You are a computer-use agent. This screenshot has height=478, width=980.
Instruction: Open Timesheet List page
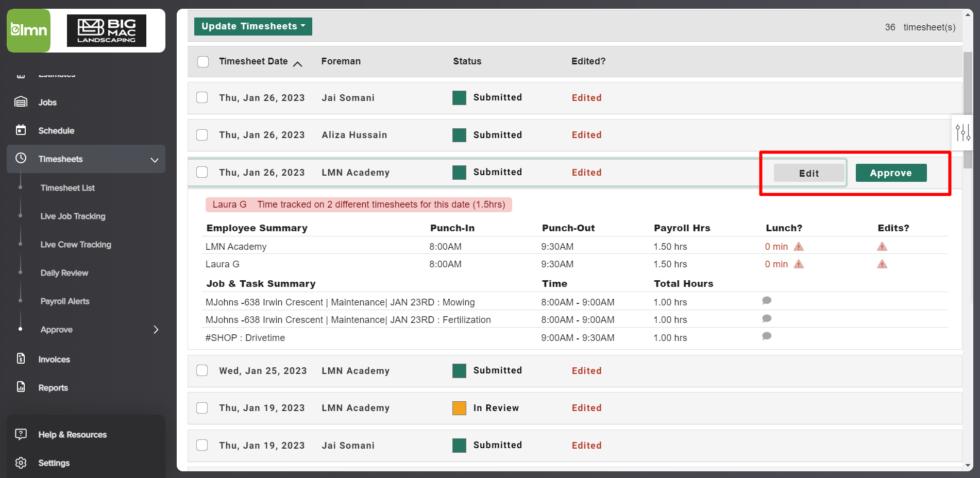pos(67,188)
